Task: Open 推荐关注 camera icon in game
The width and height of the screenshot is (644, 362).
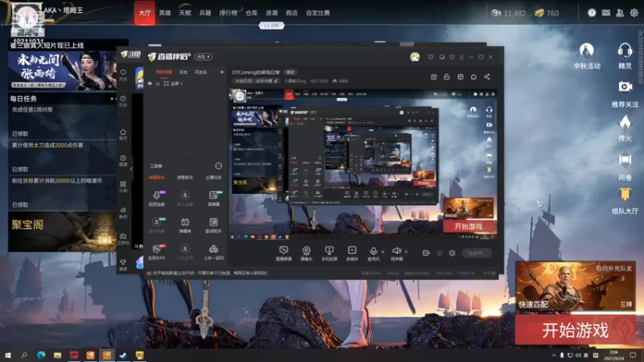Action: 625,93
